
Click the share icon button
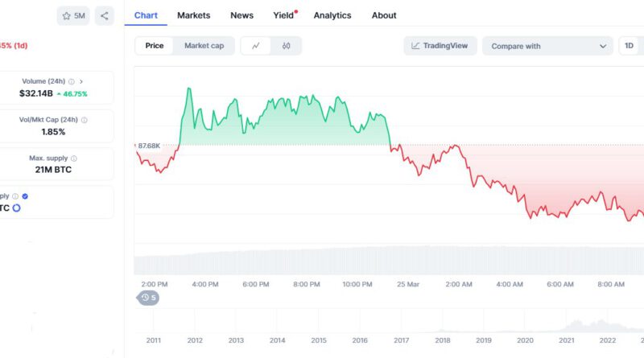105,15
